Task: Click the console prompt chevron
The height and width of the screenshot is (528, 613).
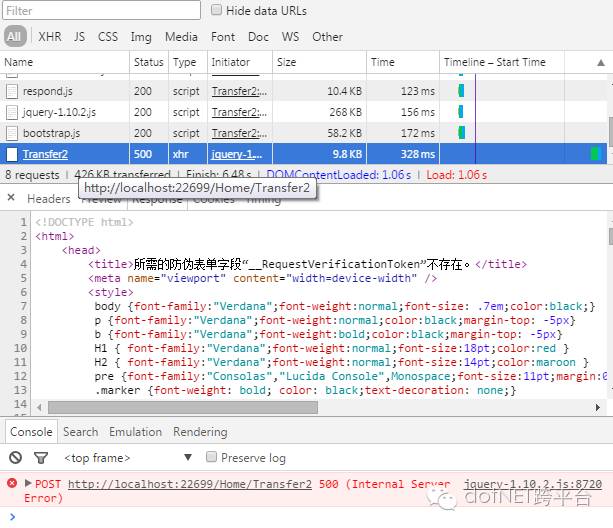Action: pyautogui.click(x=13, y=517)
